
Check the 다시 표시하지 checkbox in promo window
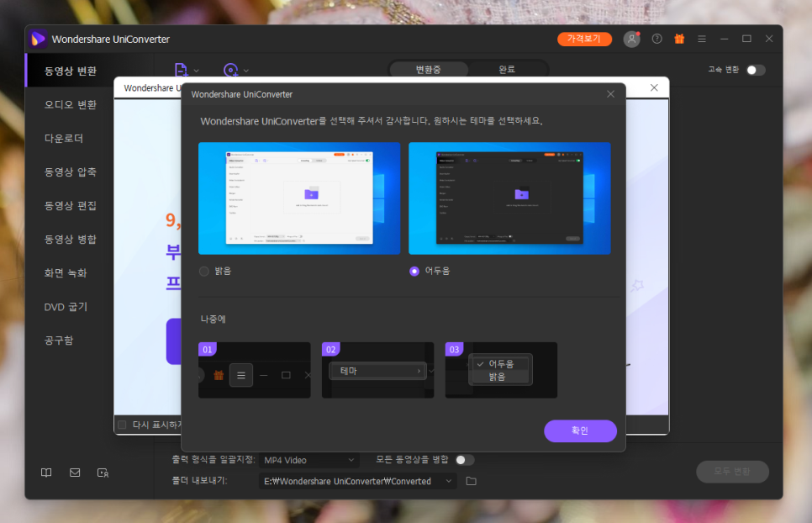(122, 425)
